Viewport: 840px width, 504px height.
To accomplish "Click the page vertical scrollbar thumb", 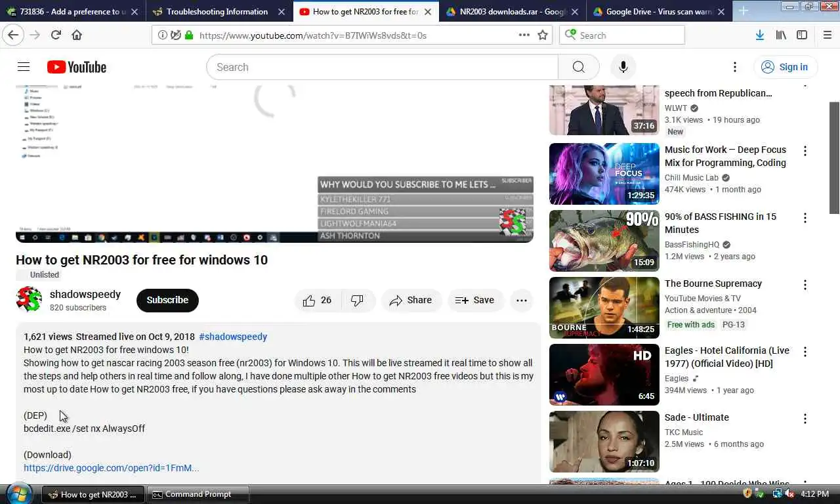I will point(834,157).
